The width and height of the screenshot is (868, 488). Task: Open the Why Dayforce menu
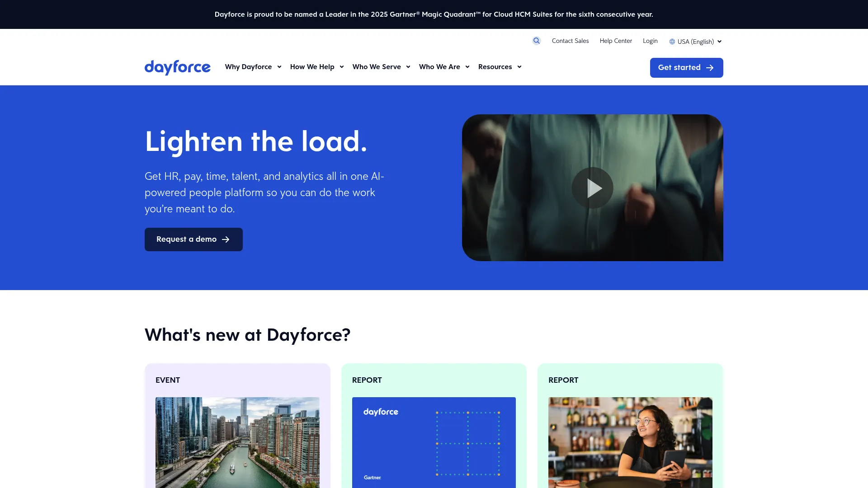coord(253,67)
